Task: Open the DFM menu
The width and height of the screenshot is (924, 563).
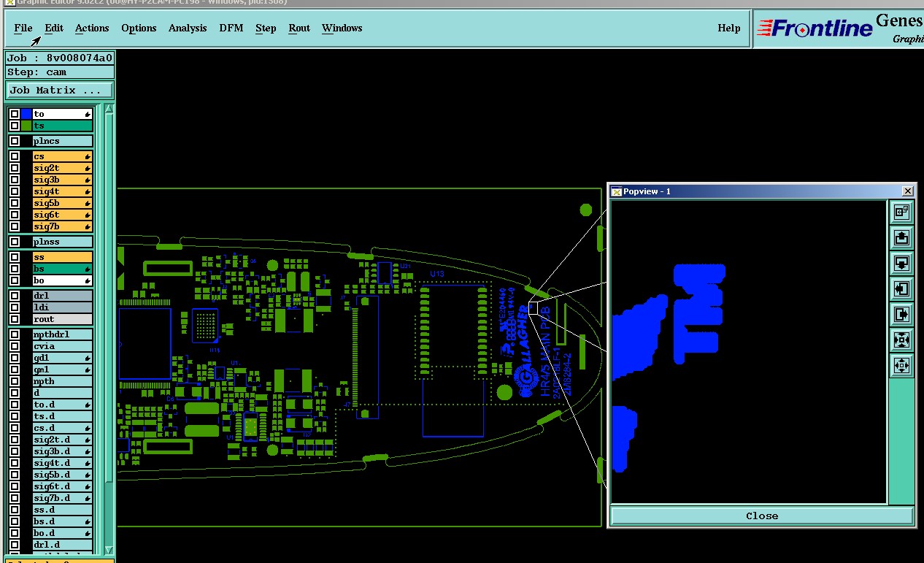Action: (x=231, y=28)
